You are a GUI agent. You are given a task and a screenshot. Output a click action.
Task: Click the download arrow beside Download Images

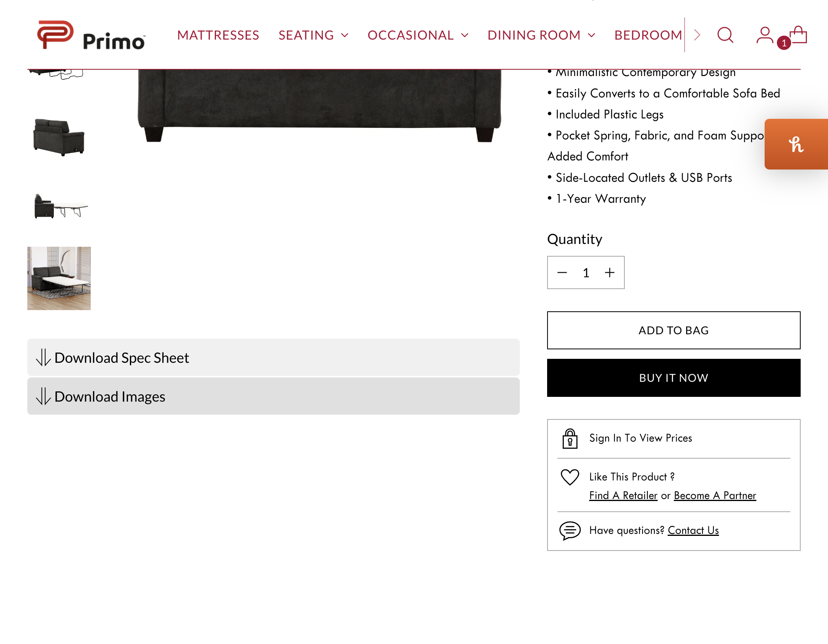(44, 396)
